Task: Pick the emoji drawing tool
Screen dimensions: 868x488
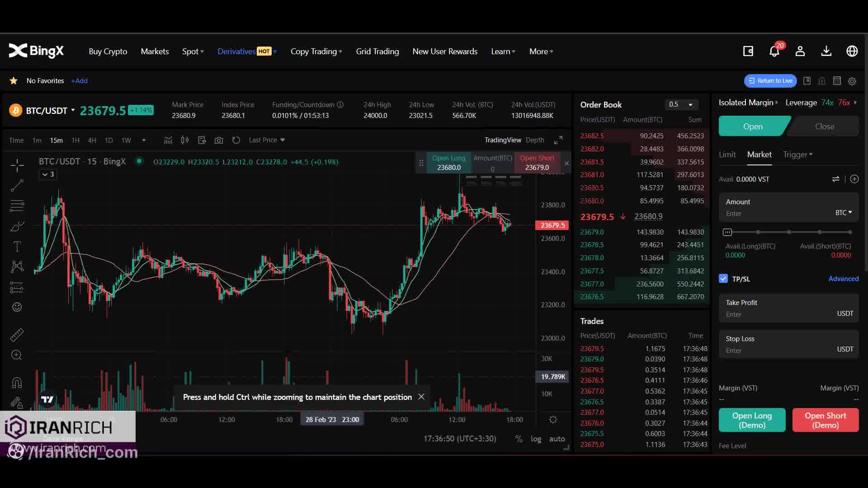Action: point(17,307)
